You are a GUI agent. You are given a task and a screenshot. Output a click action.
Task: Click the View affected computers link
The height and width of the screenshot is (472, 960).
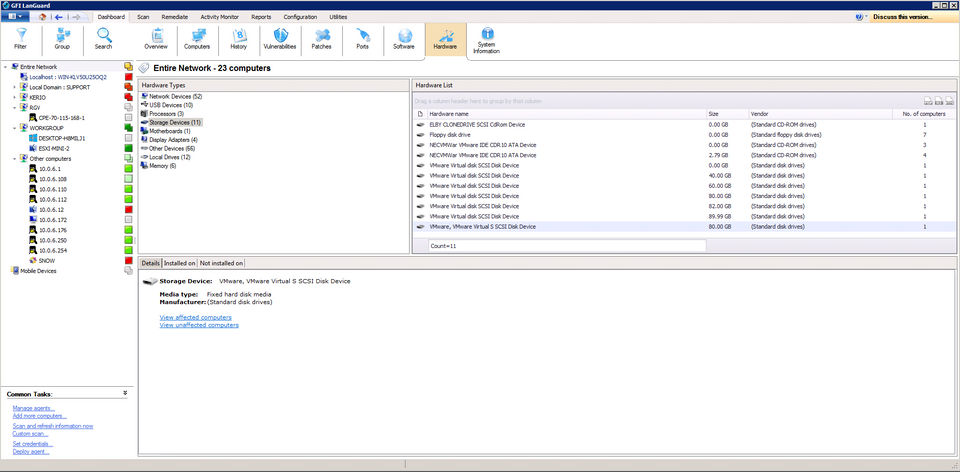point(195,317)
